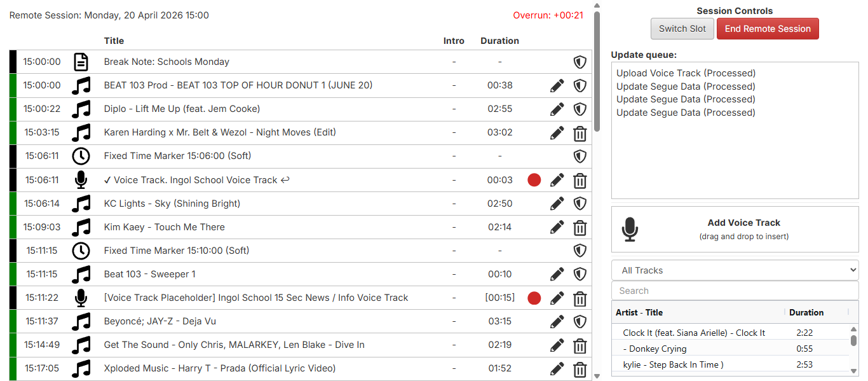Delete the Kim Kaey Touch Me There track
The width and height of the screenshot is (868, 381).
[580, 227]
